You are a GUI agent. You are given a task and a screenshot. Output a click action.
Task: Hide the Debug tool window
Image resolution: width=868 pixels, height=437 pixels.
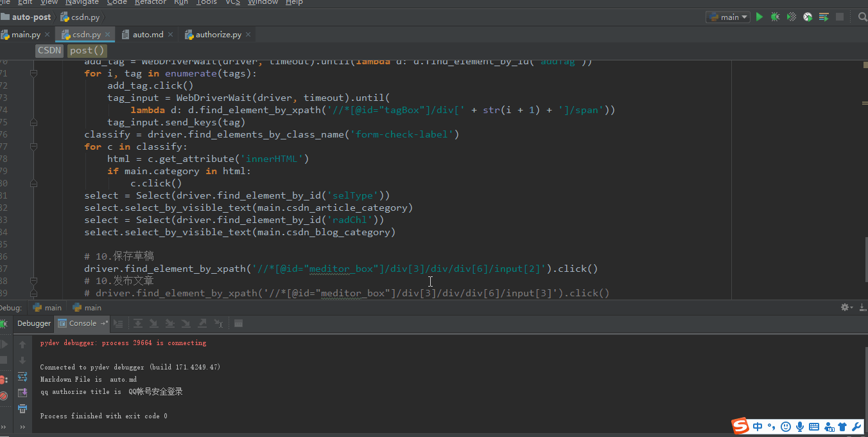coord(862,308)
